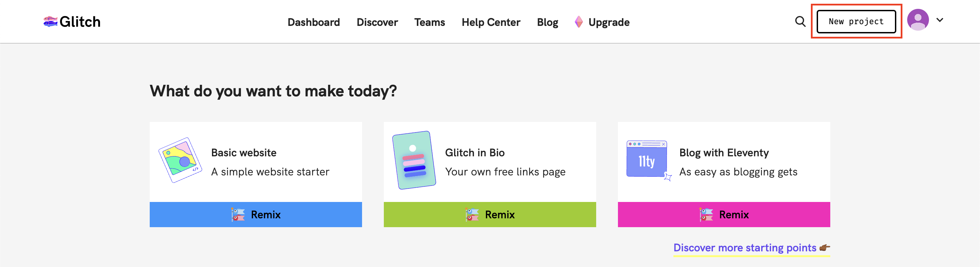
Task: Remix the Basic website starter
Action: click(x=256, y=215)
